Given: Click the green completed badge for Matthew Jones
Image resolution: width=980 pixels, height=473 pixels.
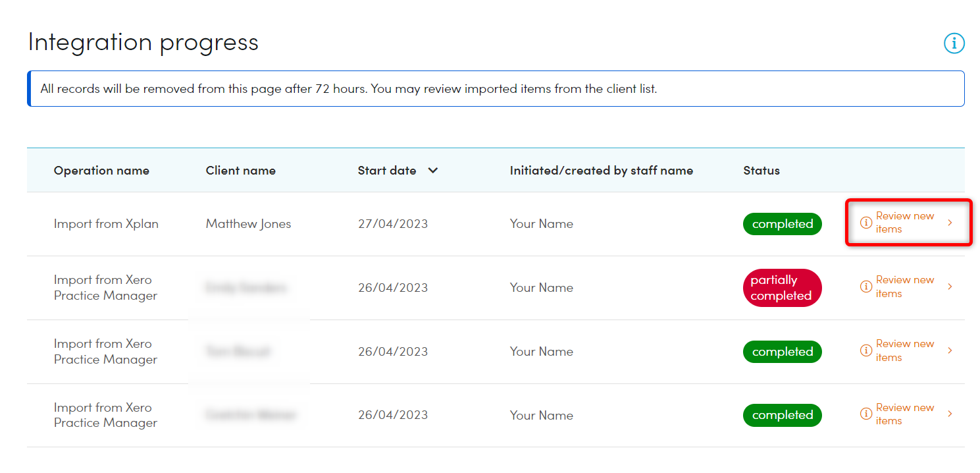Looking at the screenshot, I should click(x=782, y=224).
